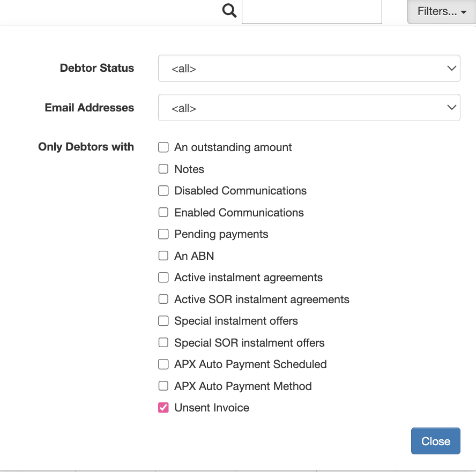This screenshot has width=476, height=472.
Task: Check 'Pending payments' filter
Action: 163,234
